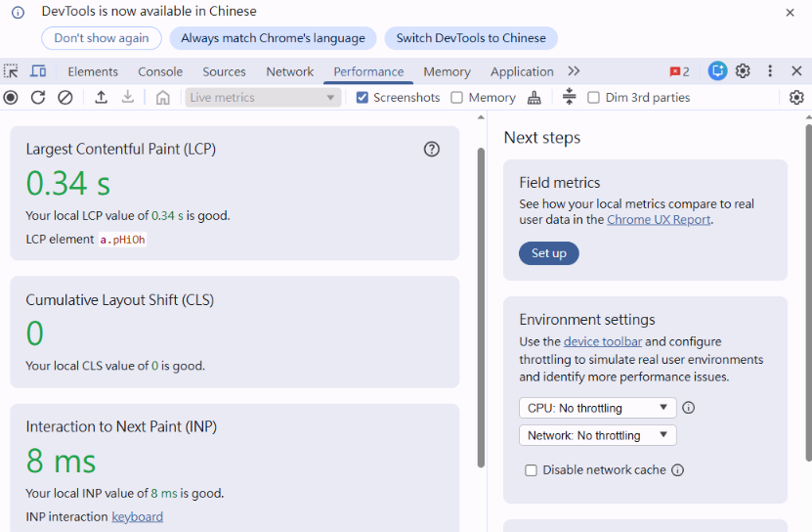Viewport: 812px width, 532px height.
Task: Open the device toolbar link
Action: point(603,341)
